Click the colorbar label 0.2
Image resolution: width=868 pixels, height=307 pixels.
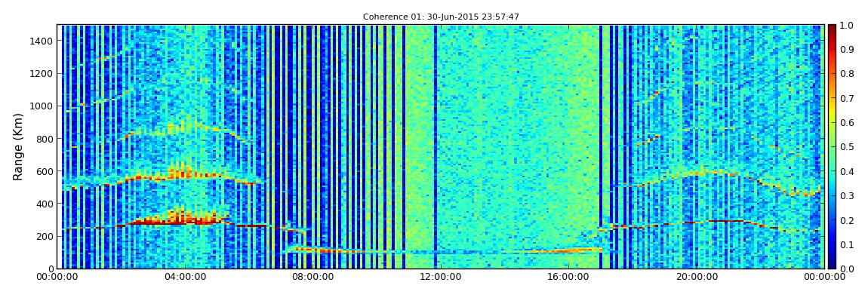[x=847, y=220]
